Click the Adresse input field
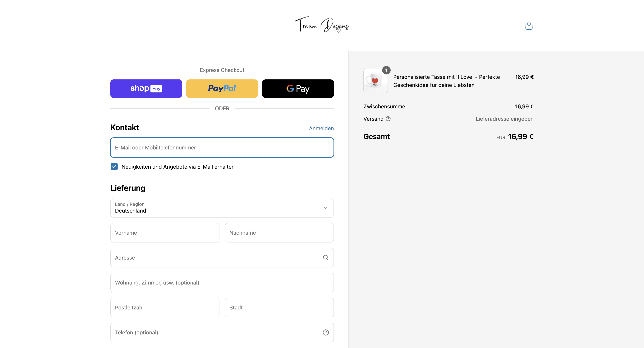 click(222, 258)
